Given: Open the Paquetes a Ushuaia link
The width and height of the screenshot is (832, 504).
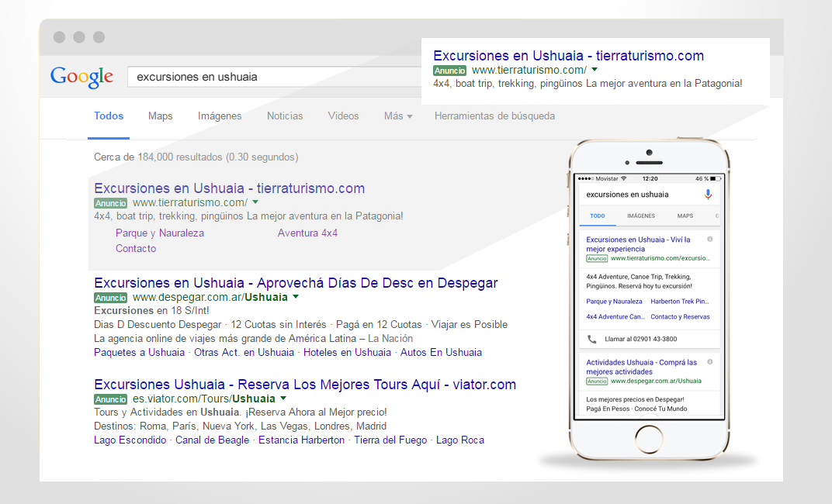Looking at the screenshot, I should 139,353.
